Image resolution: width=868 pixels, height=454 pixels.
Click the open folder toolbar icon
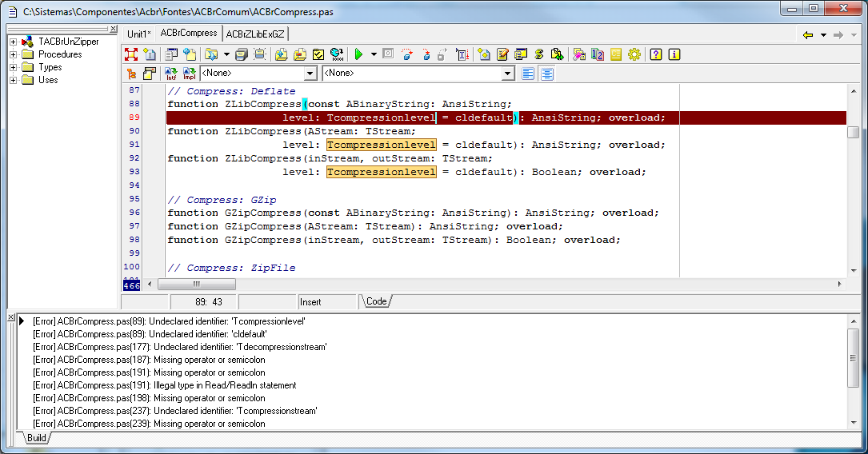point(211,54)
